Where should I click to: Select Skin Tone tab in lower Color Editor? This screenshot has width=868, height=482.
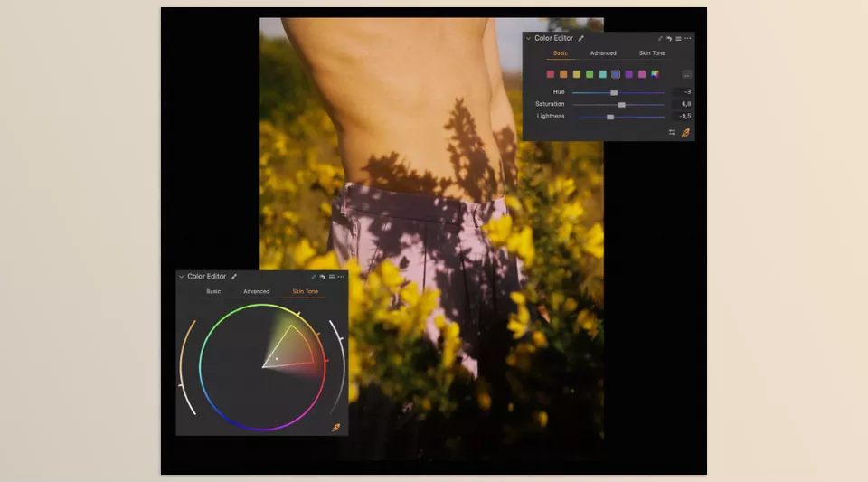point(305,291)
